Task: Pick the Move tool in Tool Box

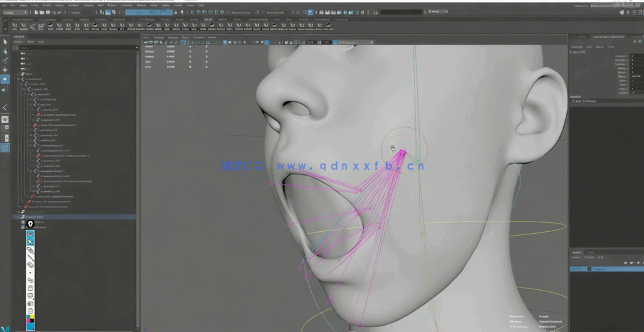Action: tap(5, 69)
